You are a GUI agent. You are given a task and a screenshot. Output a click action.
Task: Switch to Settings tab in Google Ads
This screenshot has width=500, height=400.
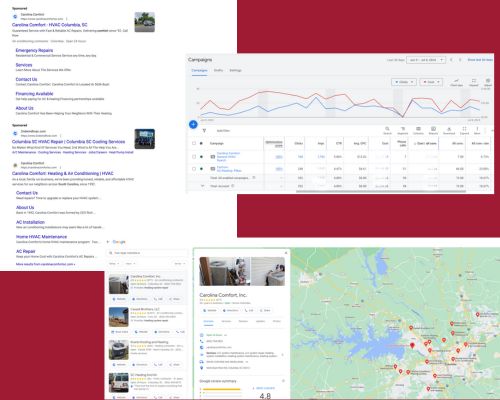tap(235, 70)
